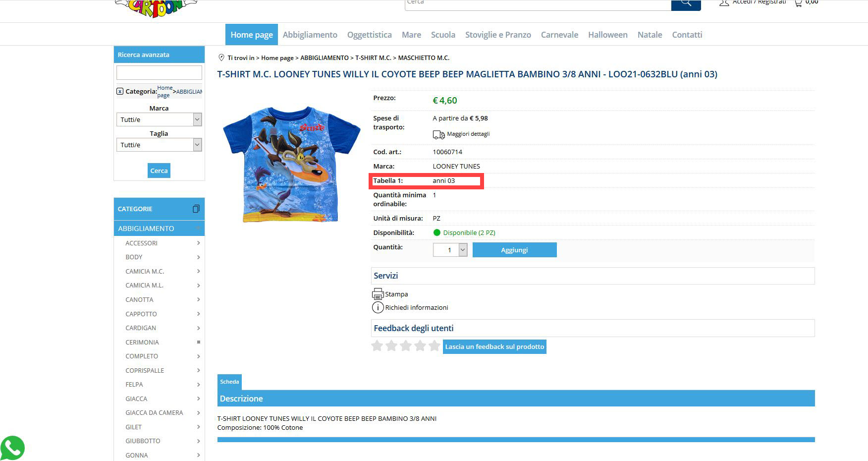868x461 pixels.
Task: Click the search magnifier icon
Action: point(686,3)
